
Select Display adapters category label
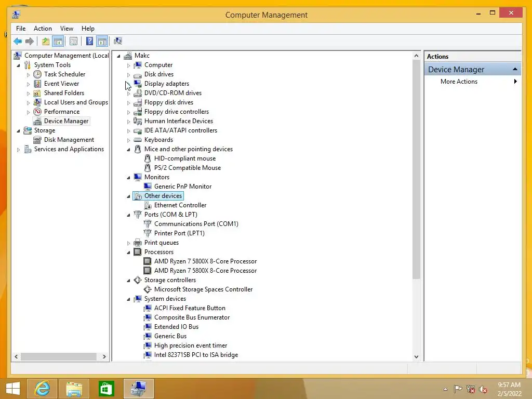tap(167, 84)
